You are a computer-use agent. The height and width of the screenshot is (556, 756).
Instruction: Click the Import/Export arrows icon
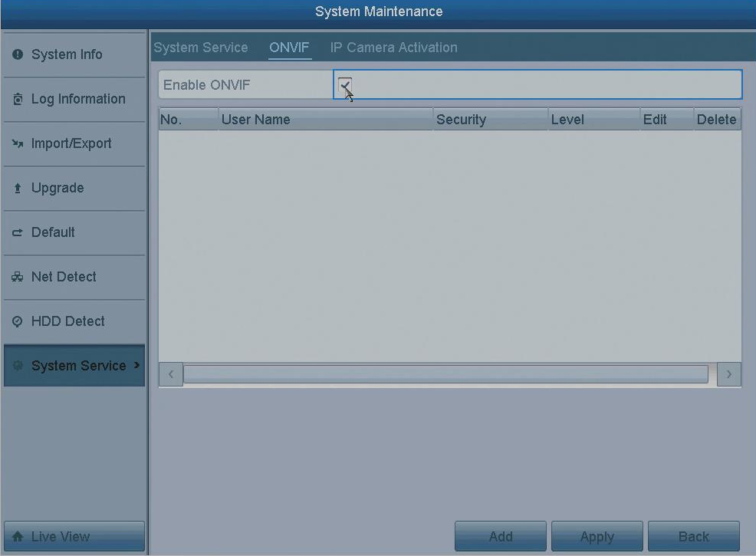pyautogui.click(x=18, y=144)
